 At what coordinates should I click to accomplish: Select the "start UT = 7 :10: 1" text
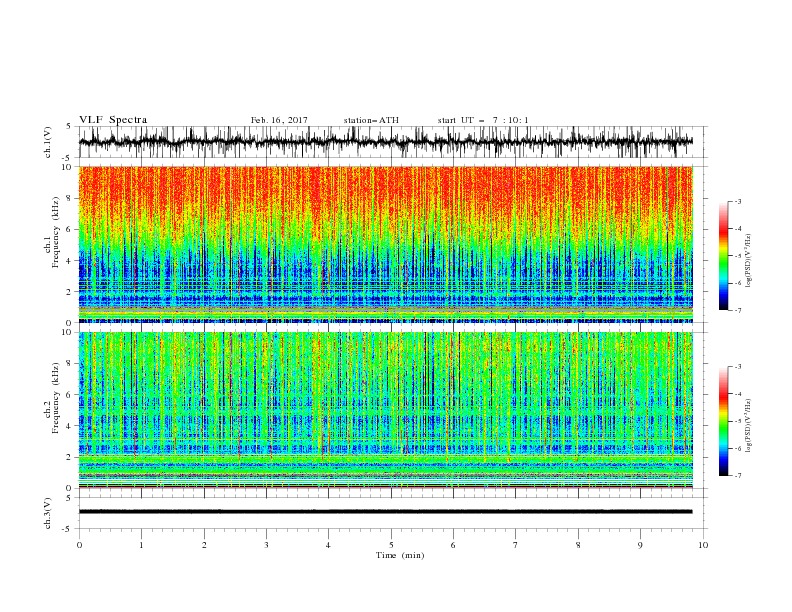(483, 120)
